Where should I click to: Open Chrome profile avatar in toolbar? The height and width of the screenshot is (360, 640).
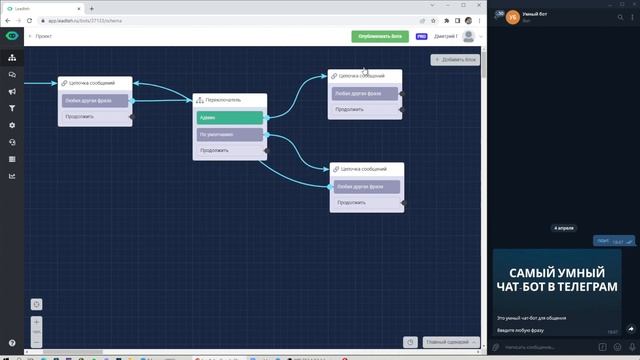click(x=469, y=20)
